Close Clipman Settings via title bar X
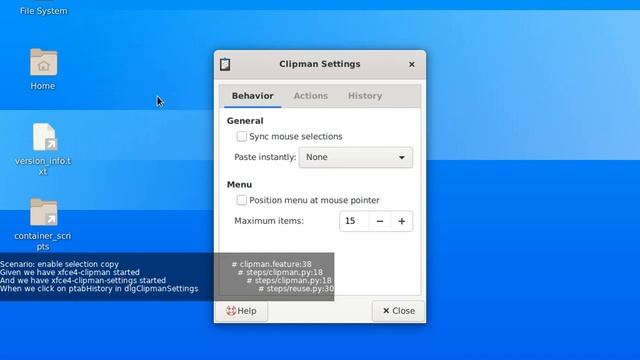This screenshot has height=360, width=640. 412,64
